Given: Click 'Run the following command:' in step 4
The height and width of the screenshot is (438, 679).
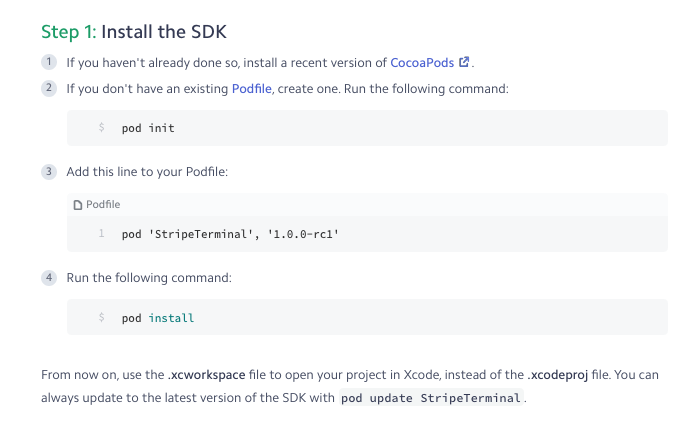Looking at the screenshot, I should click(x=149, y=278).
